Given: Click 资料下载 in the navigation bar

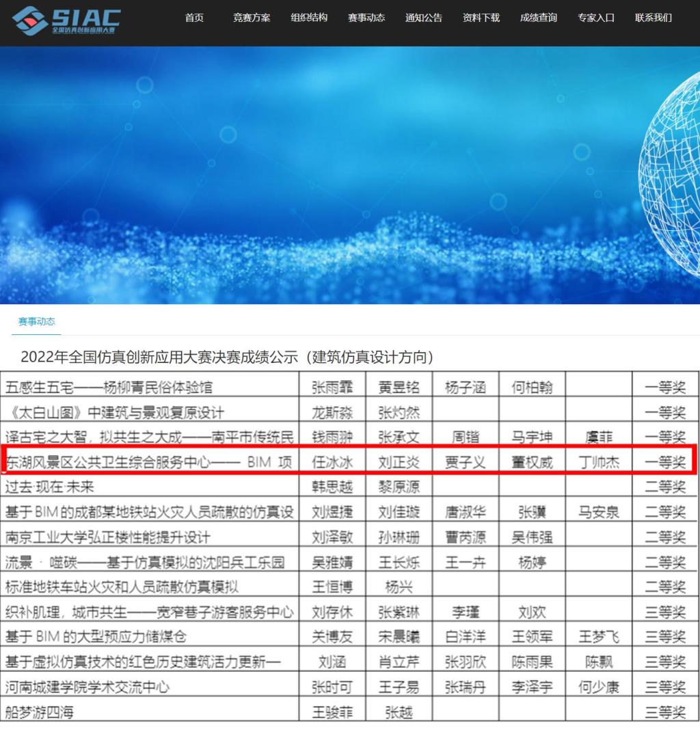Looking at the screenshot, I should [x=481, y=18].
